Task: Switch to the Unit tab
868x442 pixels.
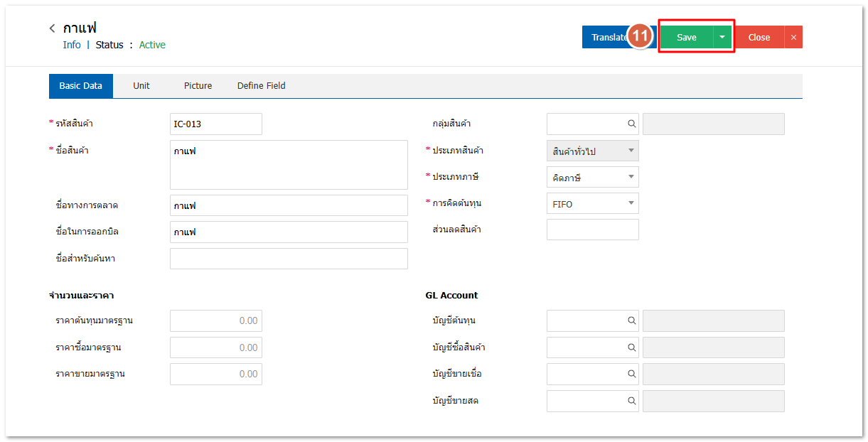Action: [x=141, y=86]
